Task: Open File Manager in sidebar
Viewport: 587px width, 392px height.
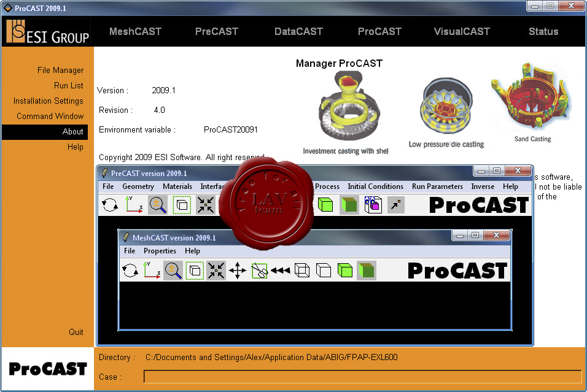Action: [x=60, y=71]
